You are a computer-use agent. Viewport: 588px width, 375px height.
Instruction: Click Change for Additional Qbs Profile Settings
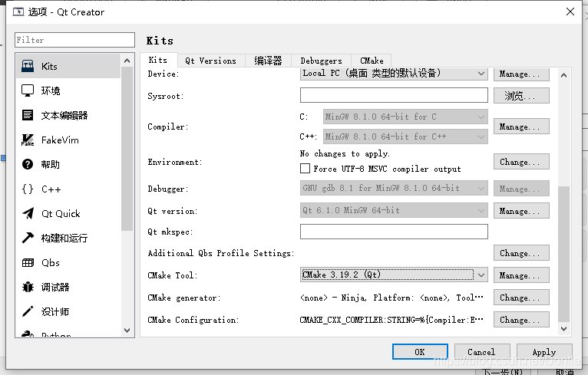521,253
